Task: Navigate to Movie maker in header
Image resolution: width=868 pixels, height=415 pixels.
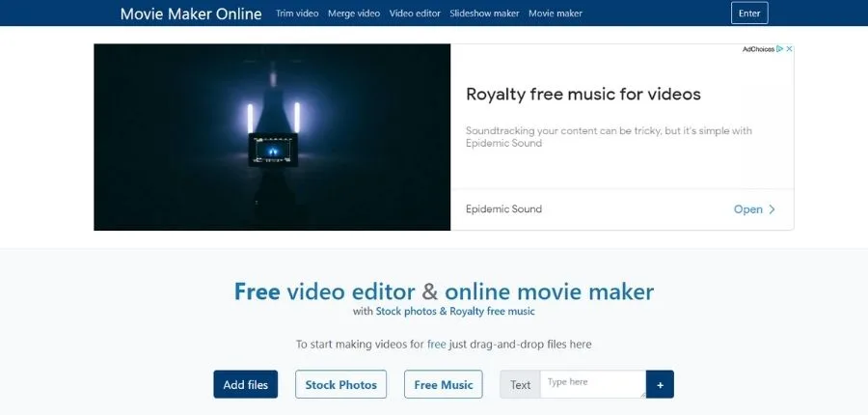Action: [x=556, y=14]
